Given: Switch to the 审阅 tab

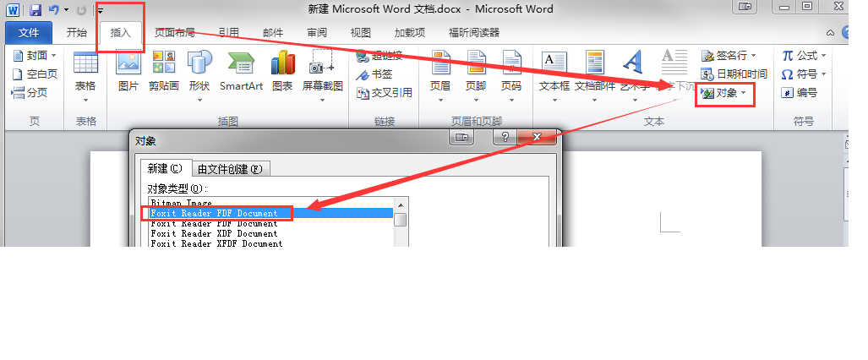Looking at the screenshot, I should click(x=317, y=33).
